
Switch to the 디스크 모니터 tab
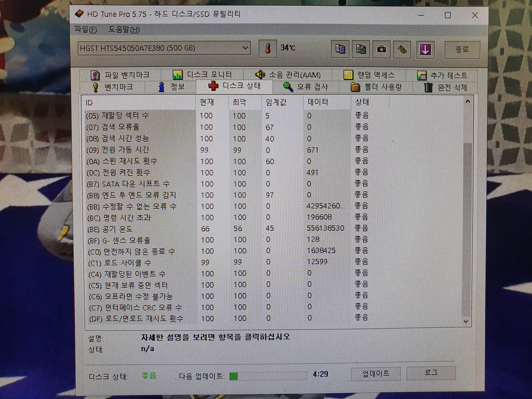point(203,75)
